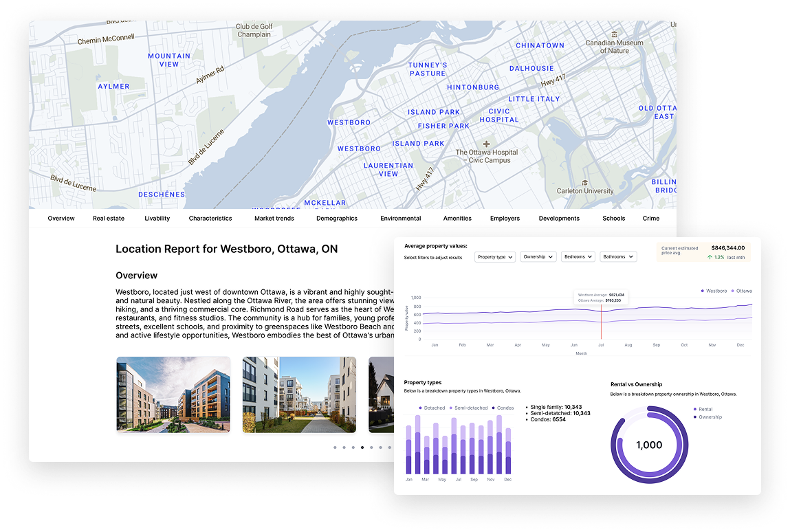Open the Environmental section
Image resolution: width=790 pixels, height=532 pixels.
tap(400, 218)
